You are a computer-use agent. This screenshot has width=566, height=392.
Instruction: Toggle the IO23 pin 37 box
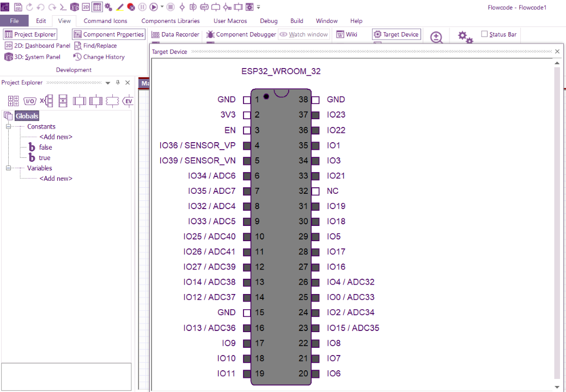coord(315,115)
